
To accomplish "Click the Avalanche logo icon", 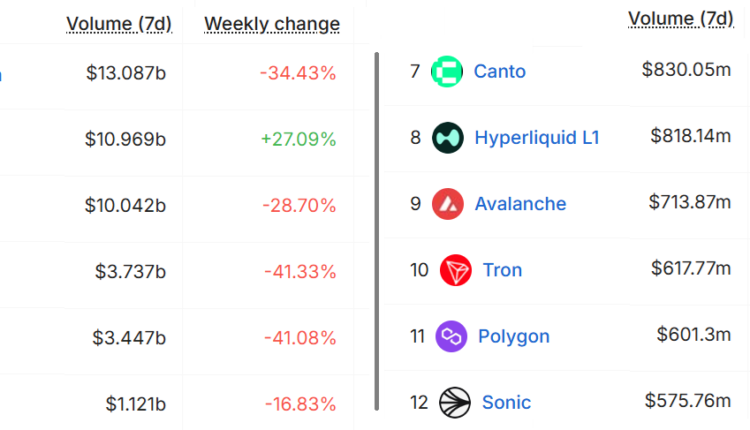I will click(x=448, y=204).
